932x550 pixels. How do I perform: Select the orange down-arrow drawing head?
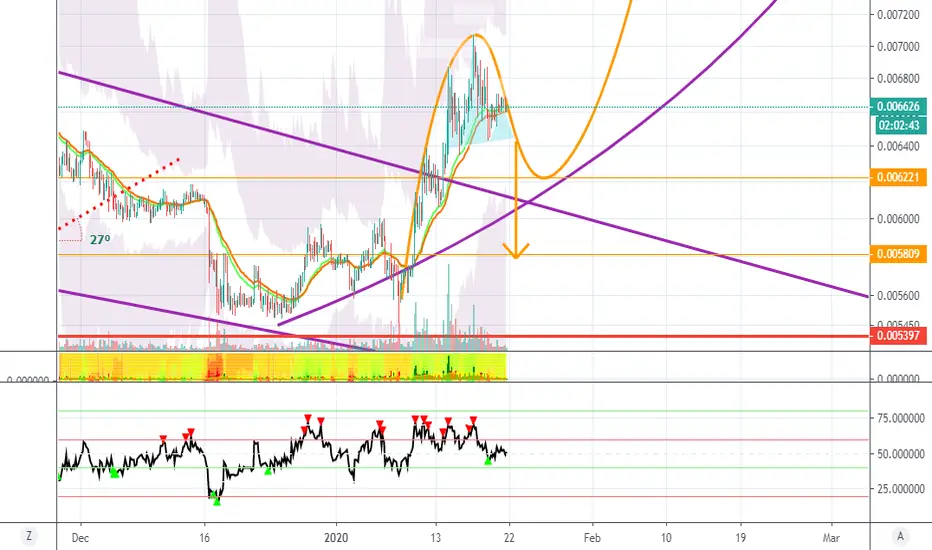click(x=515, y=251)
